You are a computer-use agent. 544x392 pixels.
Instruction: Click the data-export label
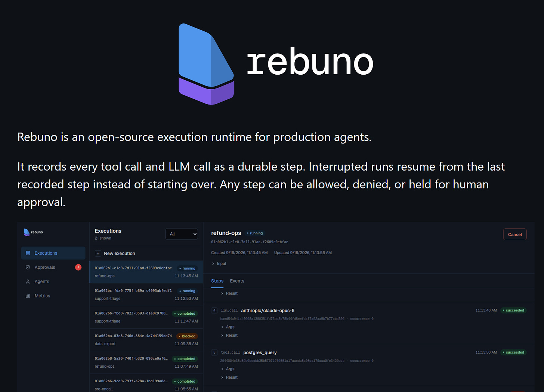pos(105,344)
